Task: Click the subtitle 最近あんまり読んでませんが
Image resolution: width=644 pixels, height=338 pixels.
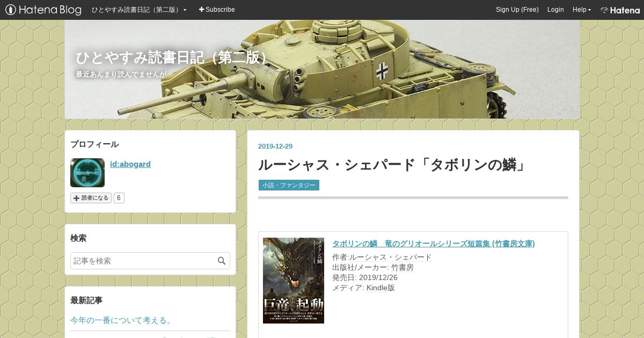Action: tap(121, 75)
